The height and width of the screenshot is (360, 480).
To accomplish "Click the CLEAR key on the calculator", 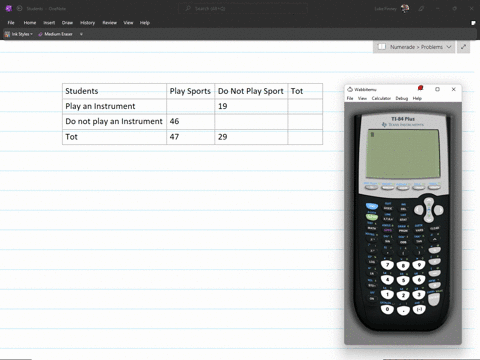I will (435, 228).
